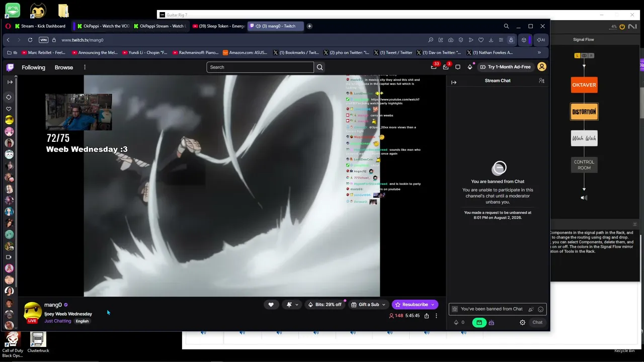Open the Recycle Bin on the desktop

624,350
